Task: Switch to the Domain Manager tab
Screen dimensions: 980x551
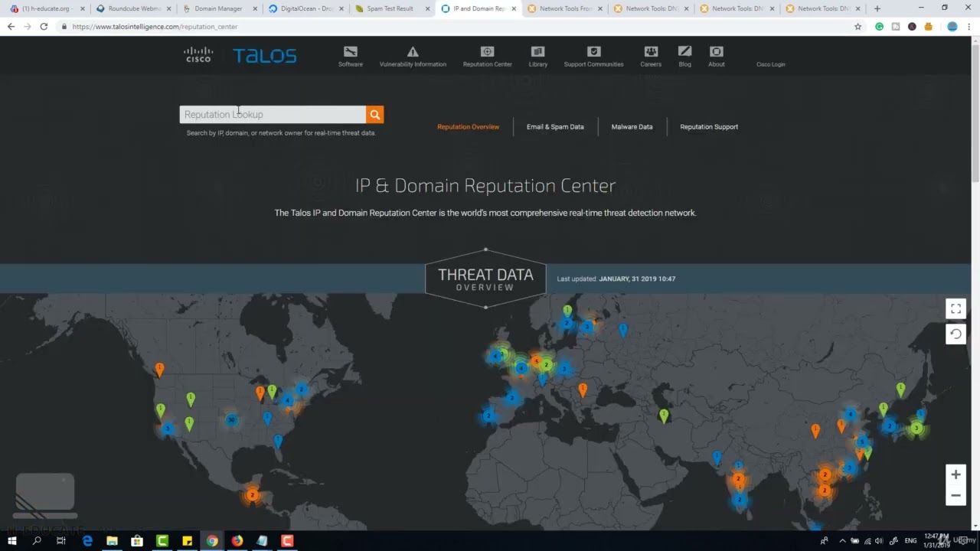Action: (220, 8)
